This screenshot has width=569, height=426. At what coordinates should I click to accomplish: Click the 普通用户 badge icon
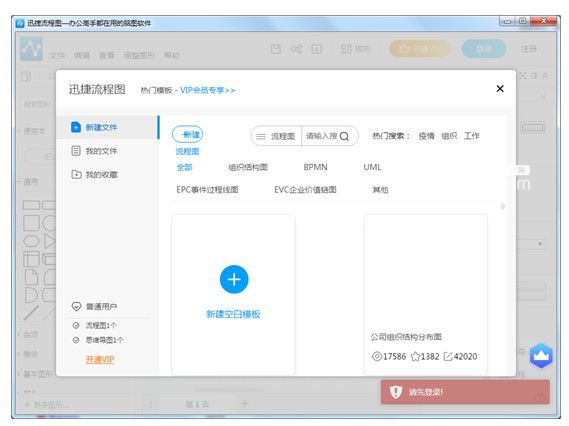[x=76, y=307]
